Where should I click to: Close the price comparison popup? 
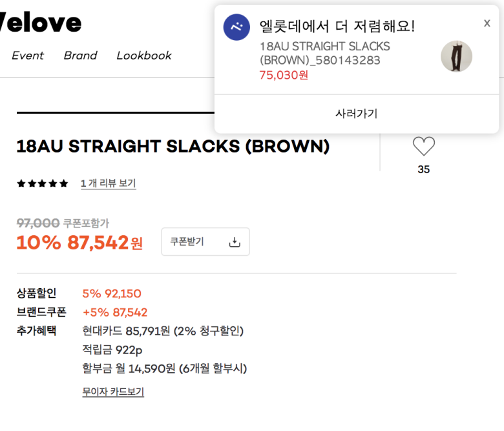[487, 23]
